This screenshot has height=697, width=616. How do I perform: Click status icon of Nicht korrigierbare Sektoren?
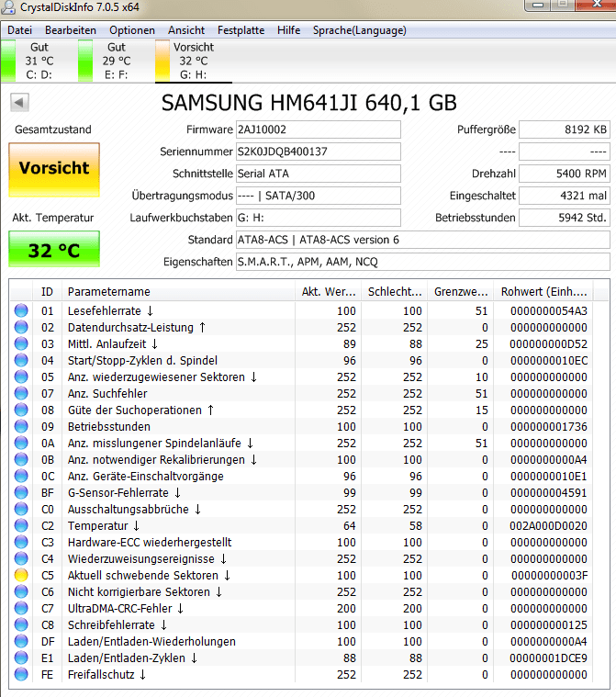[x=21, y=591]
